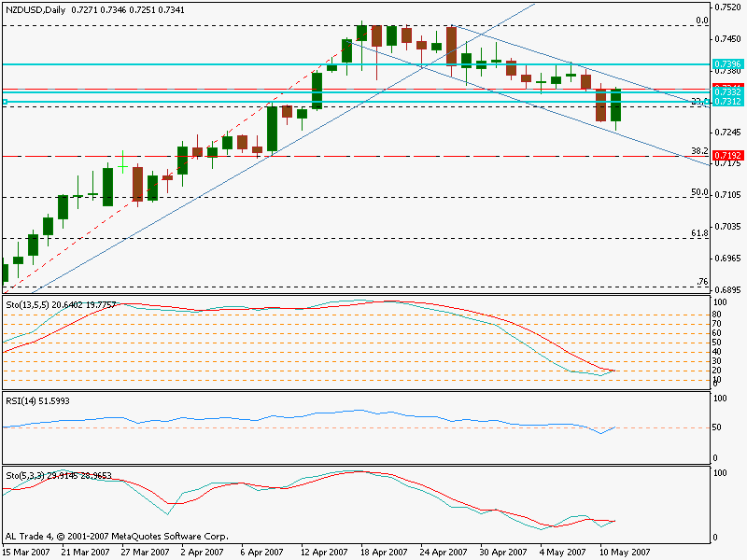Click the 38.2 Fibonacci level label

(698, 150)
